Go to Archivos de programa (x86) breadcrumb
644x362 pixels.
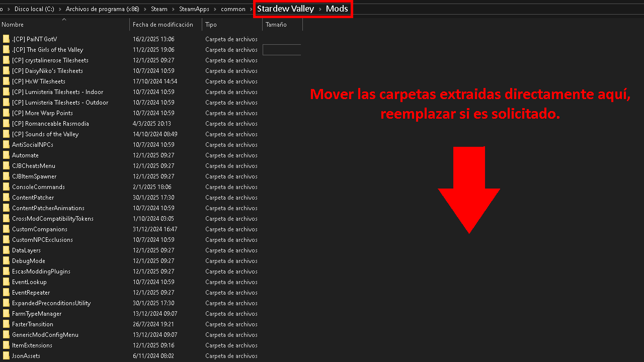pos(103,9)
